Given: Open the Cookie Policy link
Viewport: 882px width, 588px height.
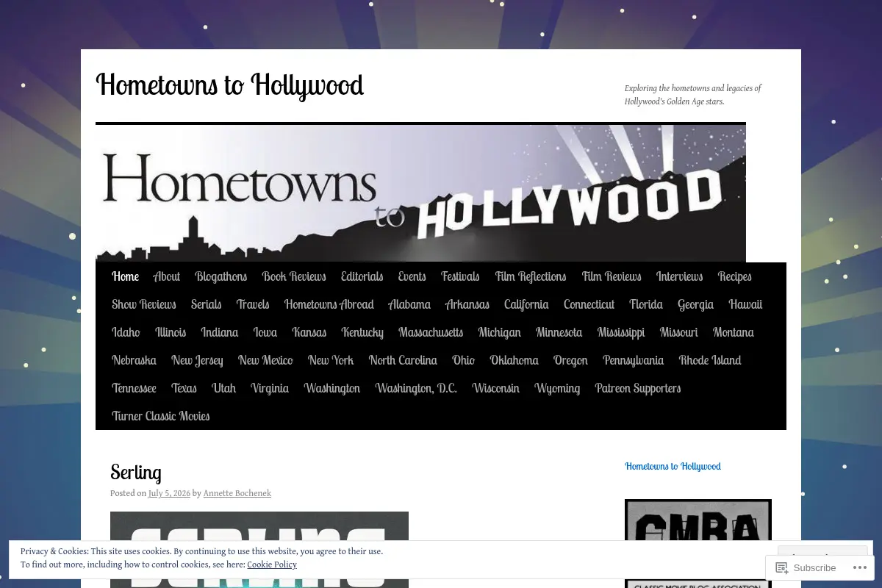Looking at the screenshot, I should [x=272, y=564].
